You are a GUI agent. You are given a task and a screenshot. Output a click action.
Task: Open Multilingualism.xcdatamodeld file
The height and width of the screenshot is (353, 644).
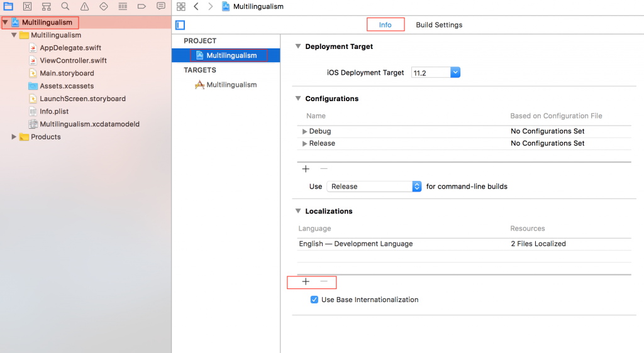(89, 124)
